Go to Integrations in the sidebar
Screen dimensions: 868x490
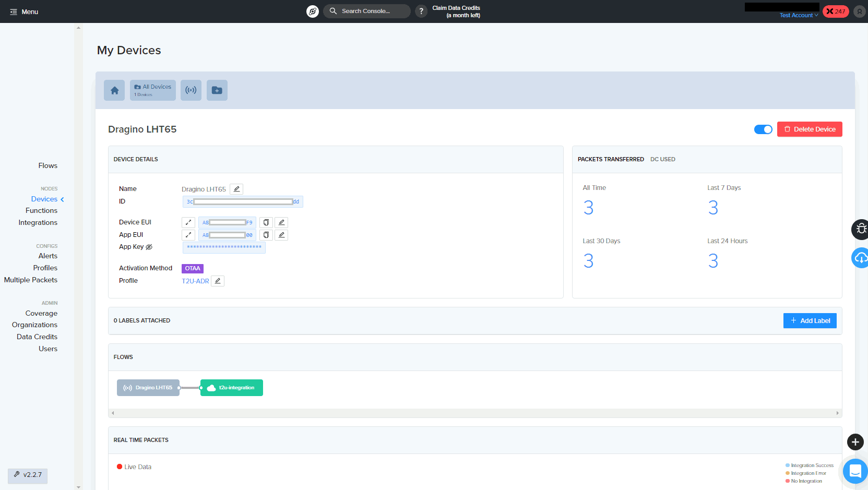[x=38, y=222]
